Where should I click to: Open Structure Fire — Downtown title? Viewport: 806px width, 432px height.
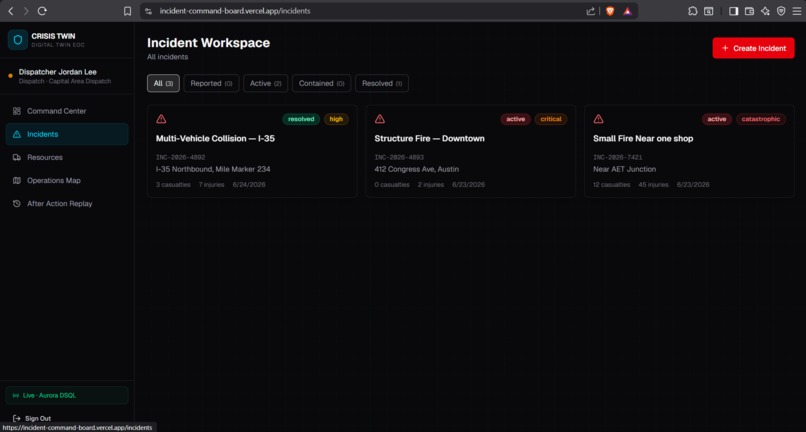[429, 138]
